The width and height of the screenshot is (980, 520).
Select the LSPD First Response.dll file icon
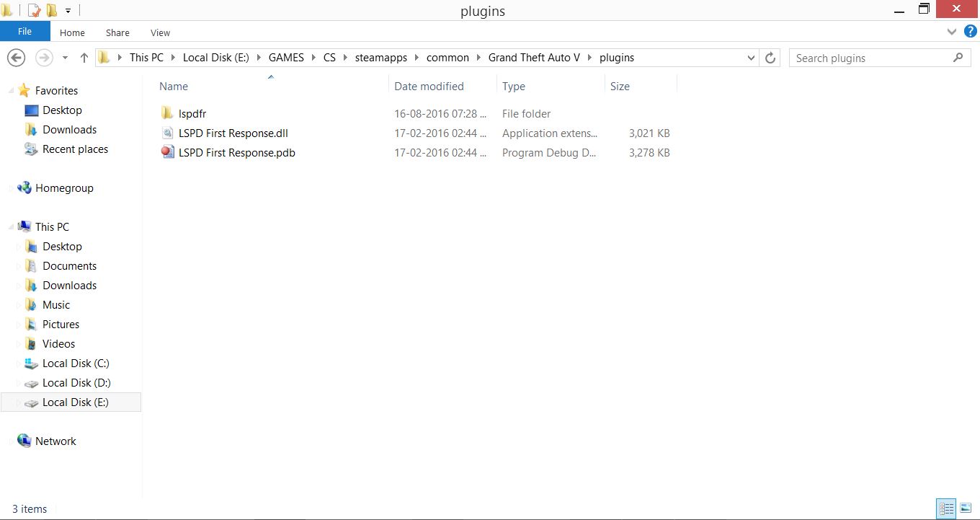click(167, 133)
